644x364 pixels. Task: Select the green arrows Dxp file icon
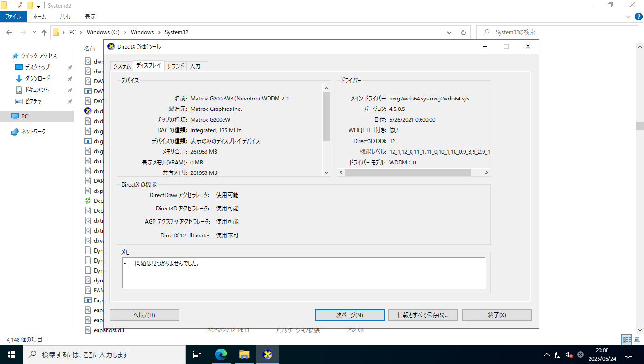88,200
